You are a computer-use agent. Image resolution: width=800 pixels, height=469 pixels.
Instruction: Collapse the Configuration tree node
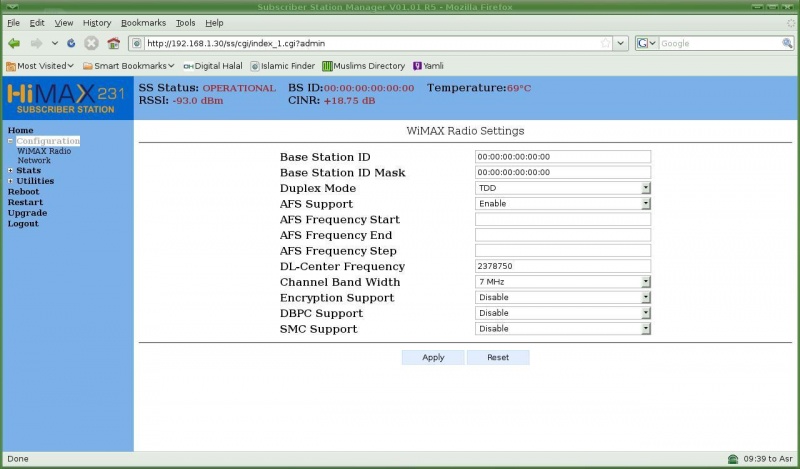11,141
